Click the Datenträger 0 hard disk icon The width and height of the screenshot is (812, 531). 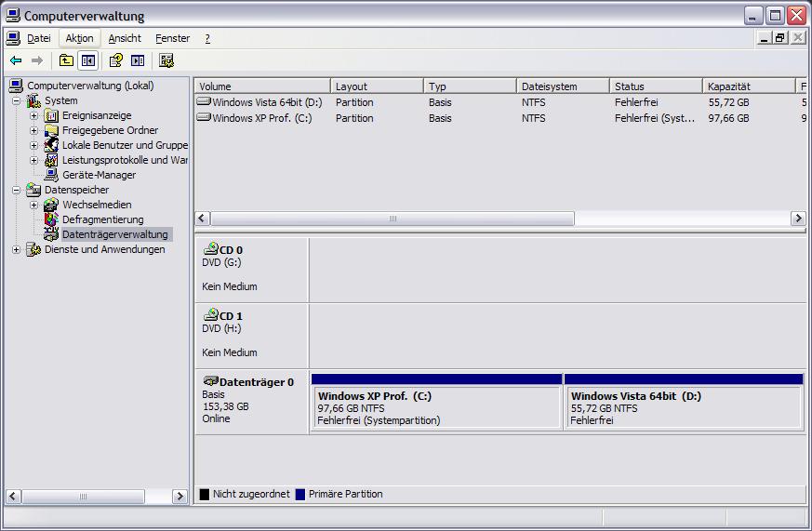(211, 381)
